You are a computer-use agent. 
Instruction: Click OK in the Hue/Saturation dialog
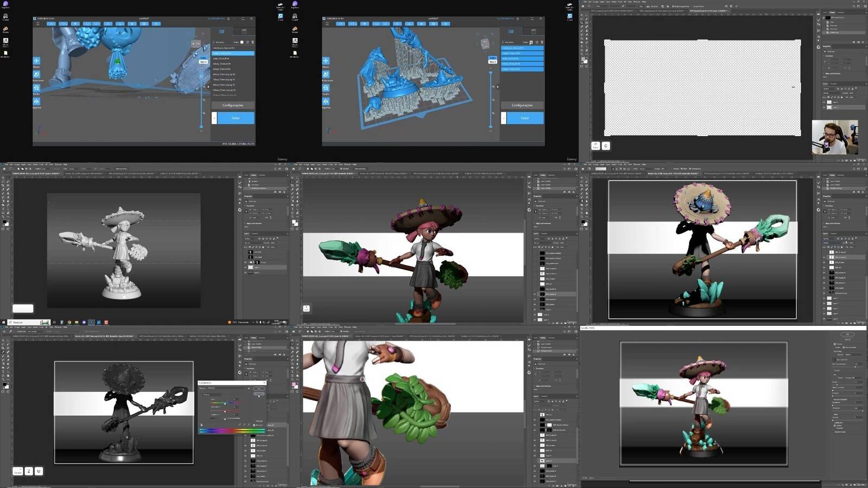tap(259, 388)
